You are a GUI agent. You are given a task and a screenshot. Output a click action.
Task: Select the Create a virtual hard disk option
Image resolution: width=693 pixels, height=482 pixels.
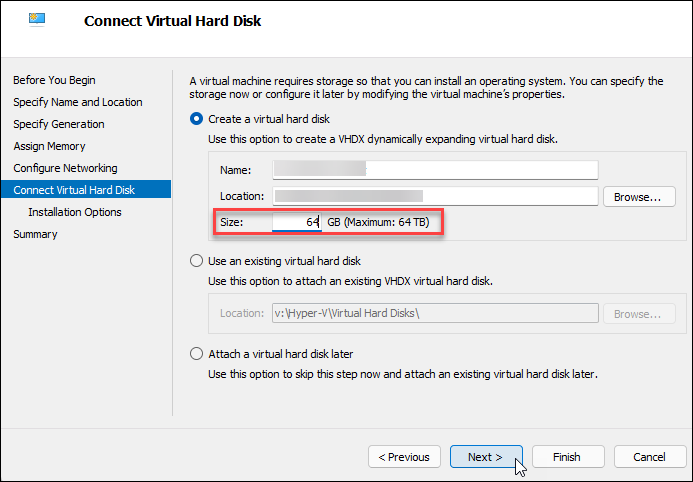point(196,119)
